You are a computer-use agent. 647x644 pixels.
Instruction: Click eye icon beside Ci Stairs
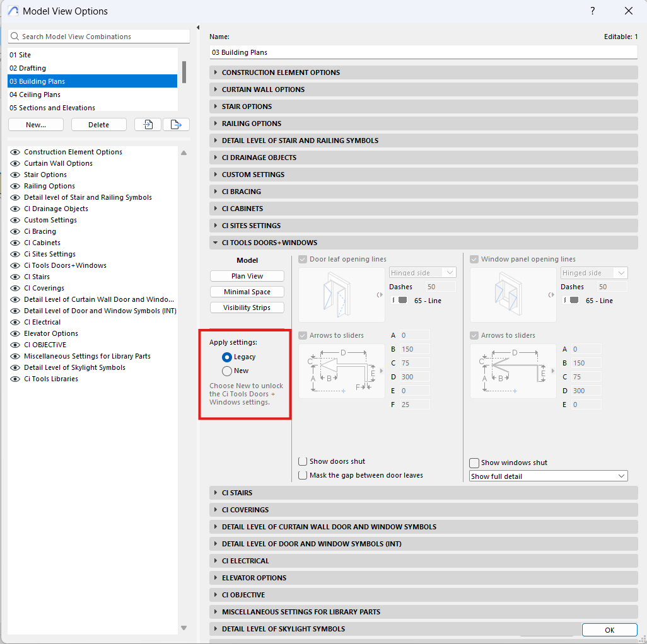click(15, 277)
